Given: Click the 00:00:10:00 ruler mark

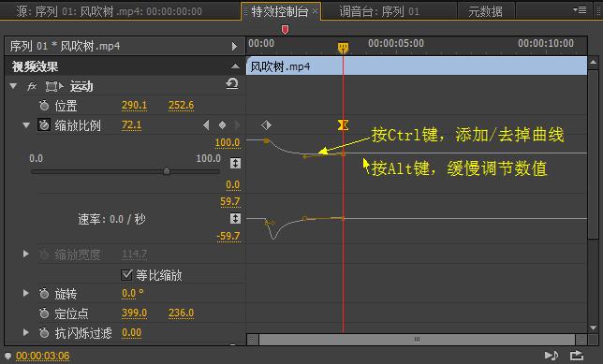Looking at the screenshot, I should pyautogui.click(x=546, y=43).
